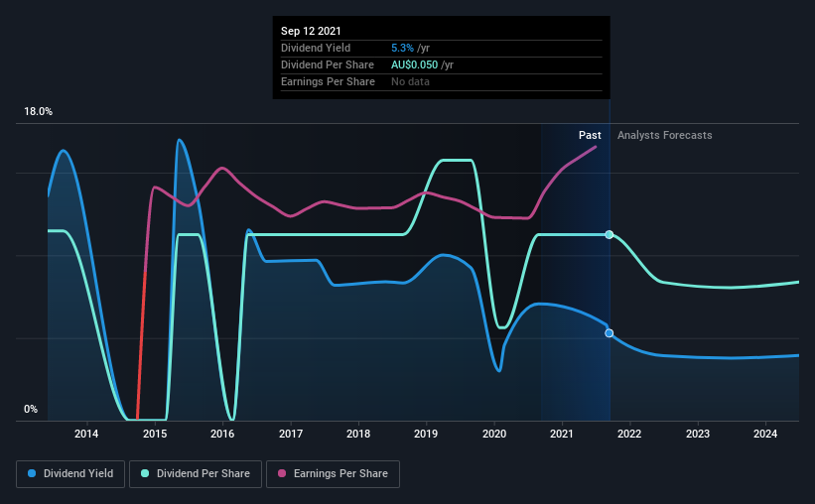This screenshot has width=815, height=504.
Task: Click the Past region label
Action: 590,135
